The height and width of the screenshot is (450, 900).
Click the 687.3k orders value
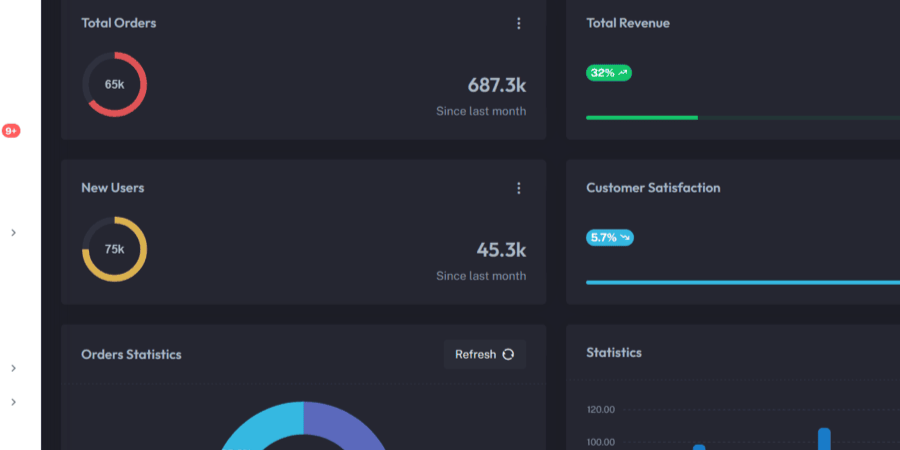pyautogui.click(x=496, y=85)
